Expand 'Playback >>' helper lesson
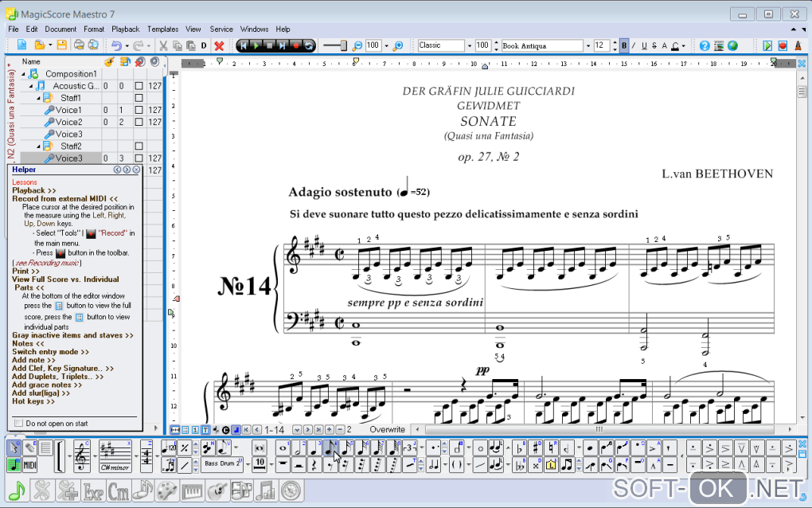Viewport: 812px width, 508px height. 33,190
